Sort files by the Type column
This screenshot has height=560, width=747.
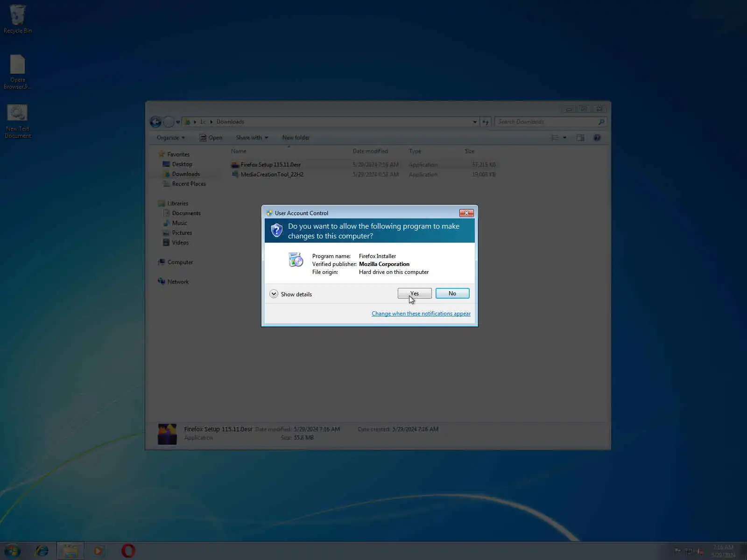coord(415,151)
